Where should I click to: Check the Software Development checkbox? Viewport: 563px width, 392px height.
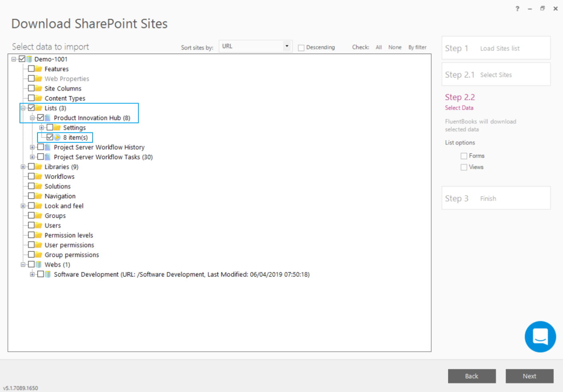point(40,274)
